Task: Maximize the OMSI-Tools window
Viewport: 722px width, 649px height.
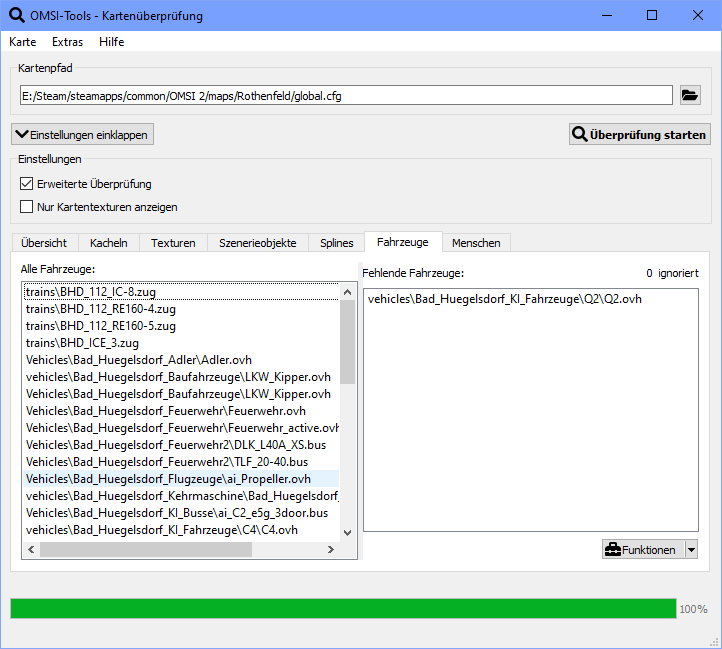Action: click(x=651, y=15)
